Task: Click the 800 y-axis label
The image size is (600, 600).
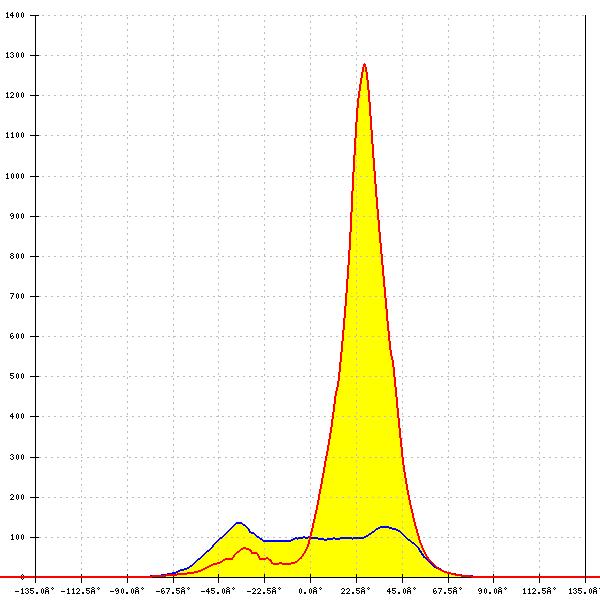Action: tap(17, 256)
